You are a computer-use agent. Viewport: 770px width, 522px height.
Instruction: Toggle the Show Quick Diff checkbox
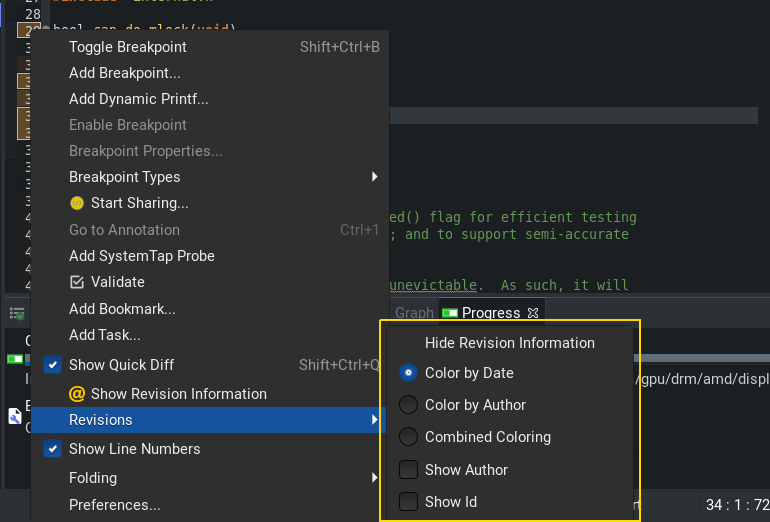(54, 365)
